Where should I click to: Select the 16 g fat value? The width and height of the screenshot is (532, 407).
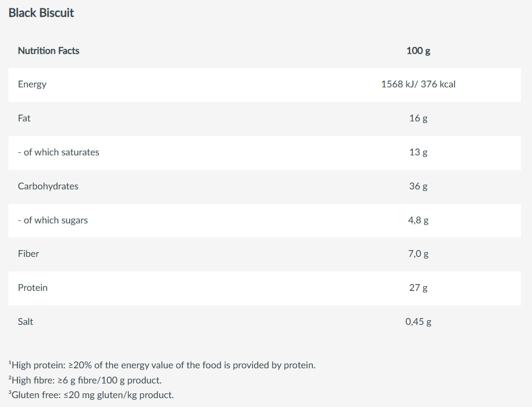pos(418,118)
